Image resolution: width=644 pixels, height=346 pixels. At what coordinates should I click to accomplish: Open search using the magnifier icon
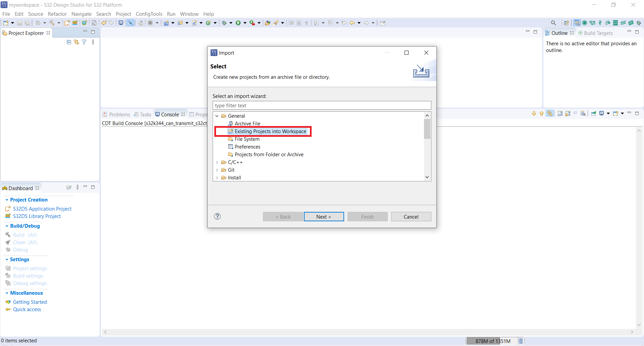pos(553,23)
